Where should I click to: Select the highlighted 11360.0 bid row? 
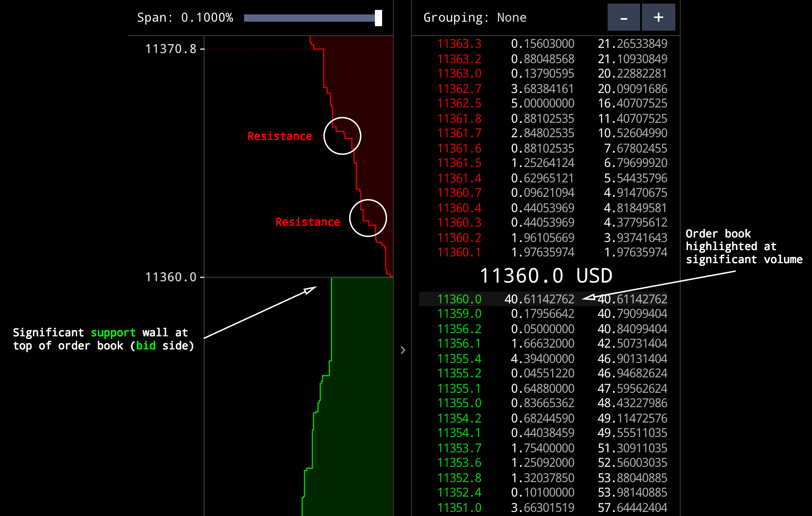(544, 299)
